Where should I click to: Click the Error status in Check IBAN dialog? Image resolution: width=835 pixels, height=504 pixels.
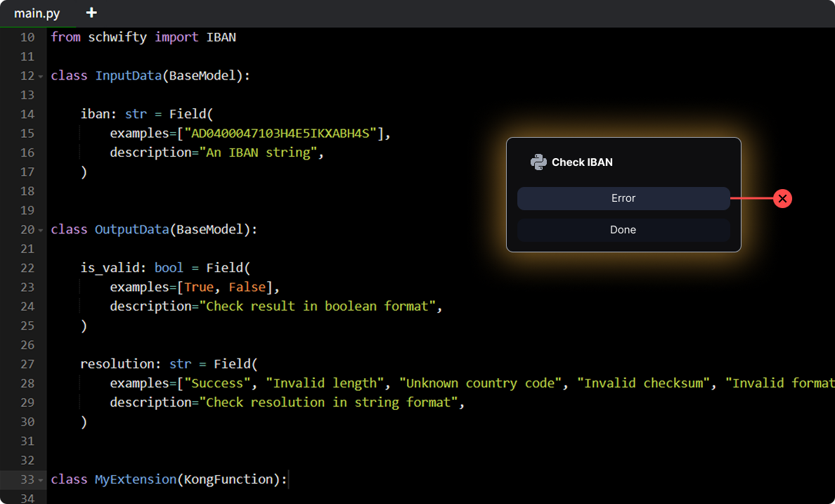[x=623, y=198]
